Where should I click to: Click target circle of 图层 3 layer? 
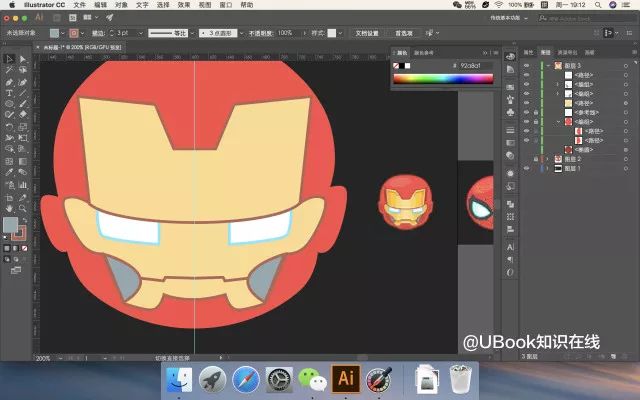pos(626,66)
